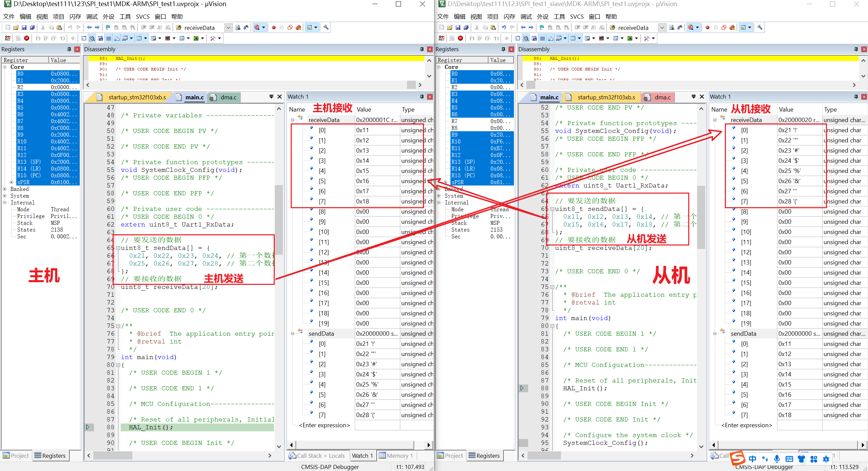Paste icon in left window toolbar

click(x=59, y=27)
